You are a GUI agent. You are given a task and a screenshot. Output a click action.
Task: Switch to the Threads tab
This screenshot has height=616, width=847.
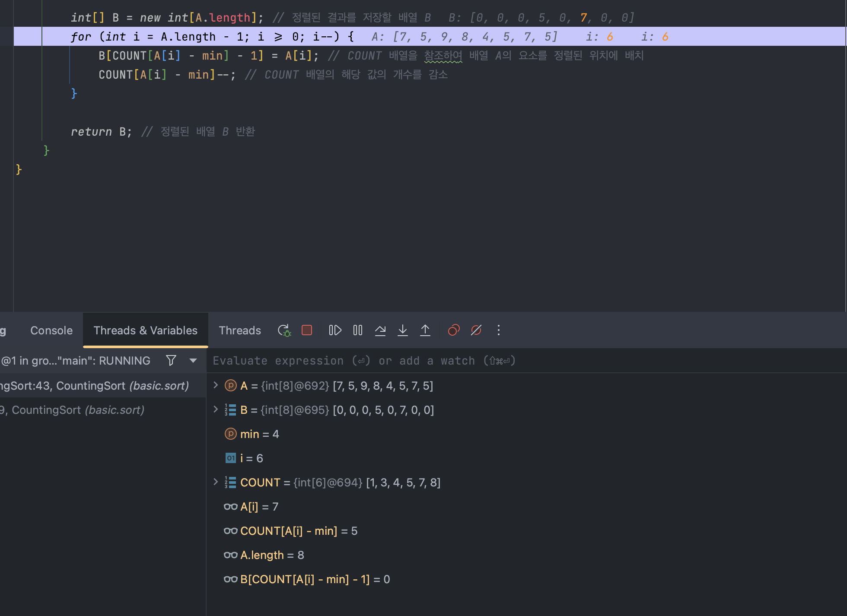pyautogui.click(x=240, y=330)
